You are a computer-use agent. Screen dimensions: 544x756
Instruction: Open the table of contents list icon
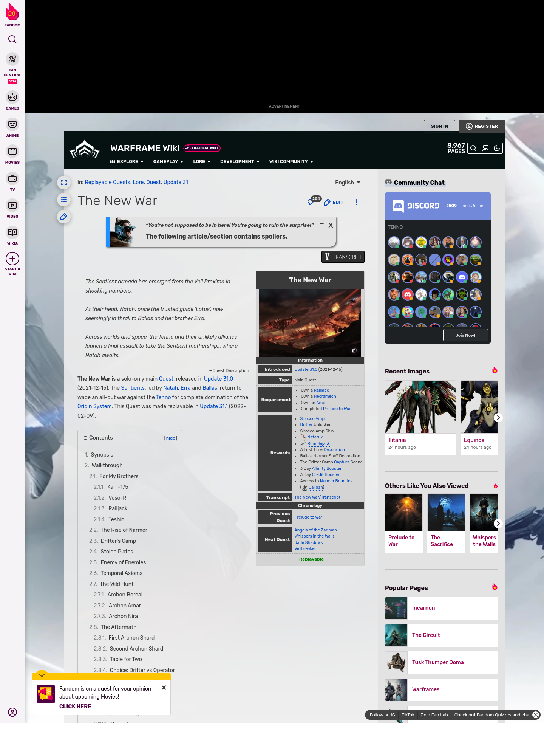tap(64, 200)
